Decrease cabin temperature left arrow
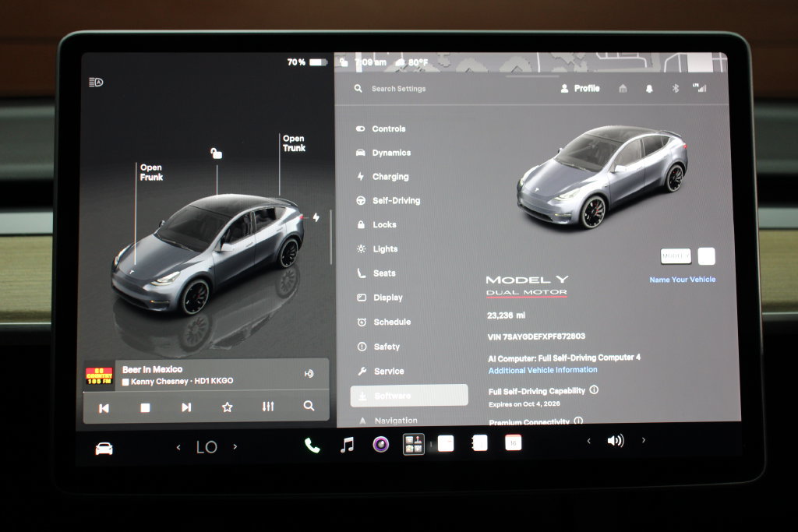The height and width of the screenshot is (532, 798). [178, 447]
